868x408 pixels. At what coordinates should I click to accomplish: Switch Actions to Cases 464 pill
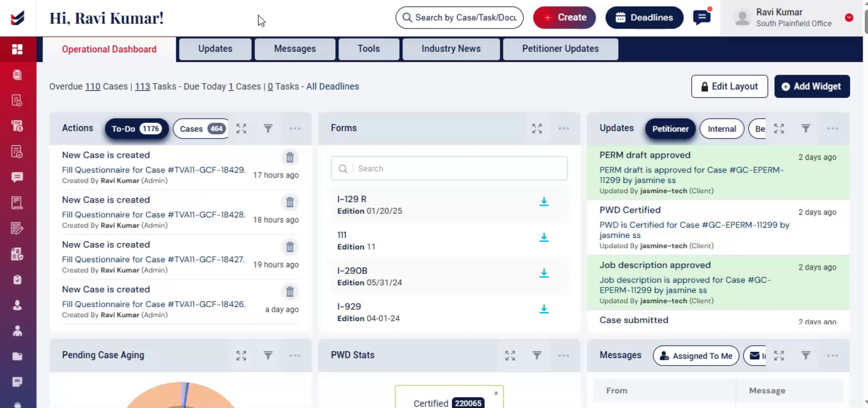201,129
